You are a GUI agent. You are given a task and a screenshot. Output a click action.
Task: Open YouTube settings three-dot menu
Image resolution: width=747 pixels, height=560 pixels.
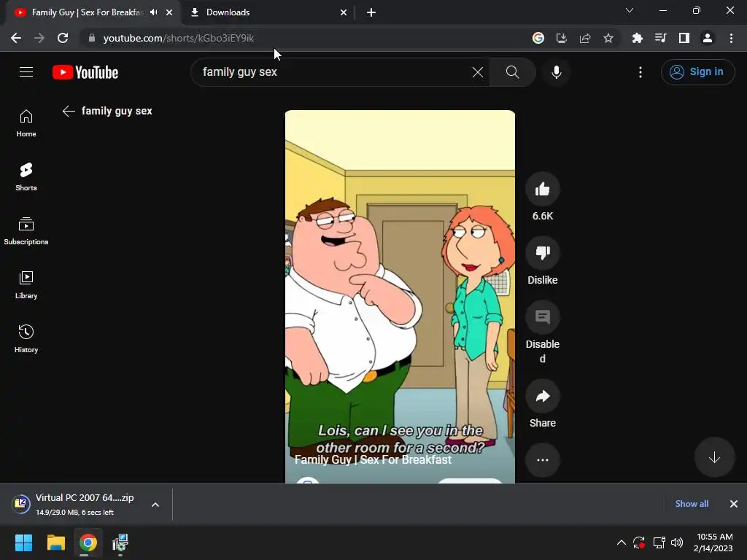[x=640, y=72]
